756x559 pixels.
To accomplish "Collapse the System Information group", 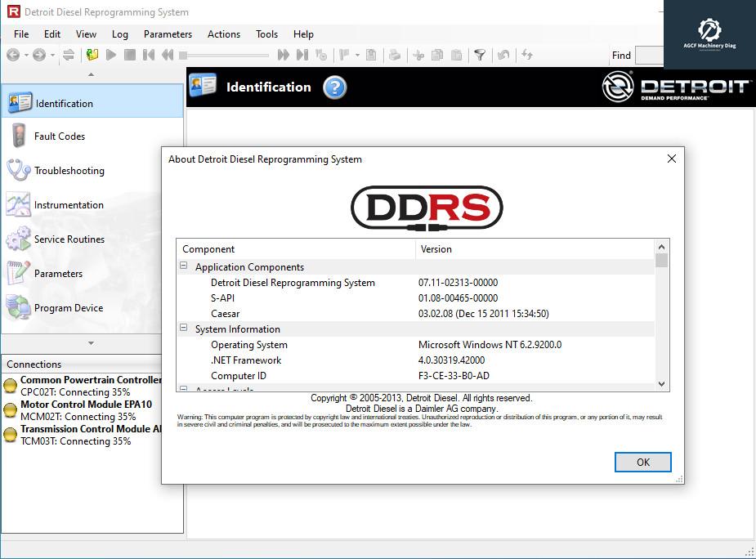I will [x=184, y=329].
